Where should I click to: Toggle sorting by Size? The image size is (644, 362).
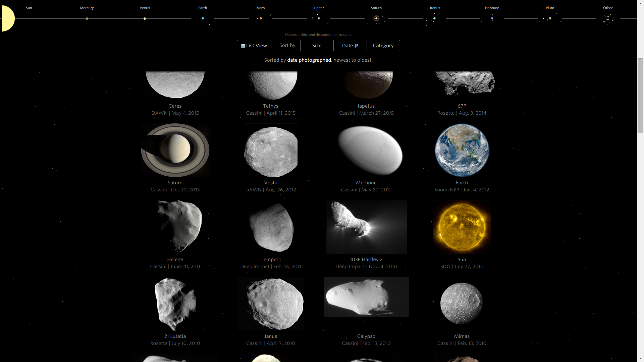[317, 46]
